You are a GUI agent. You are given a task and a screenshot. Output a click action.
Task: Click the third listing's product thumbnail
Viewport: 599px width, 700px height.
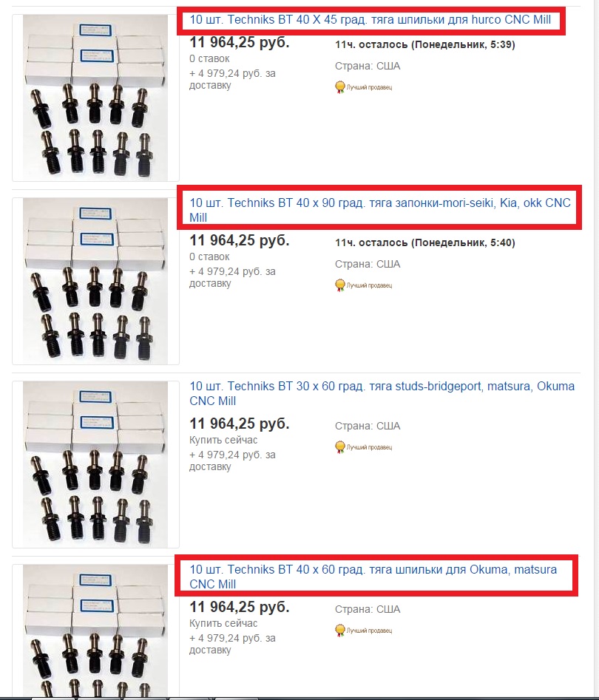coord(95,464)
